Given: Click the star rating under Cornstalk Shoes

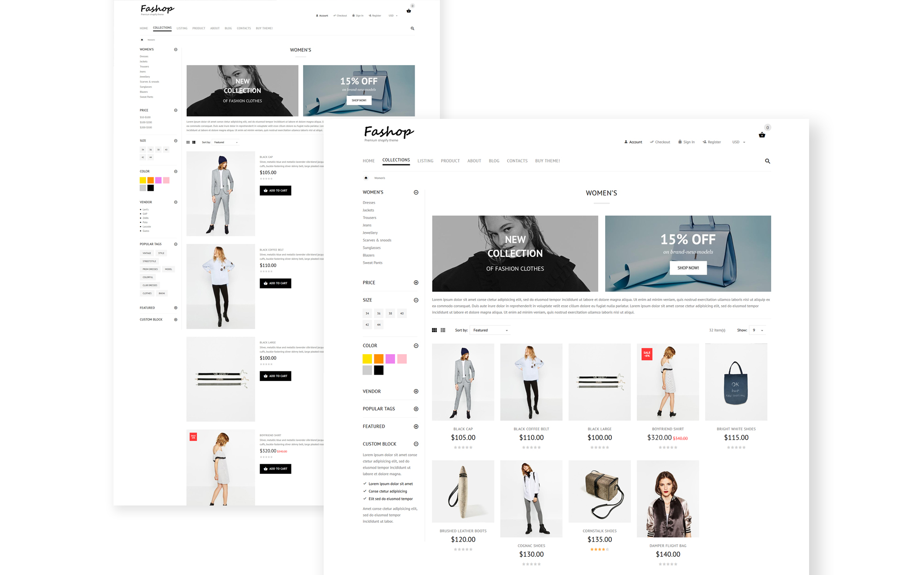Looking at the screenshot, I should click(599, 549).
